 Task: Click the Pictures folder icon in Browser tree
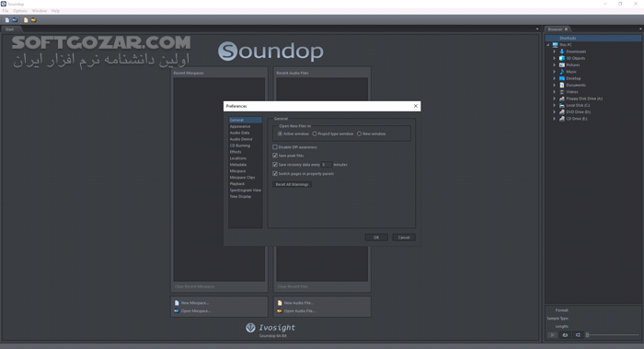562,65
